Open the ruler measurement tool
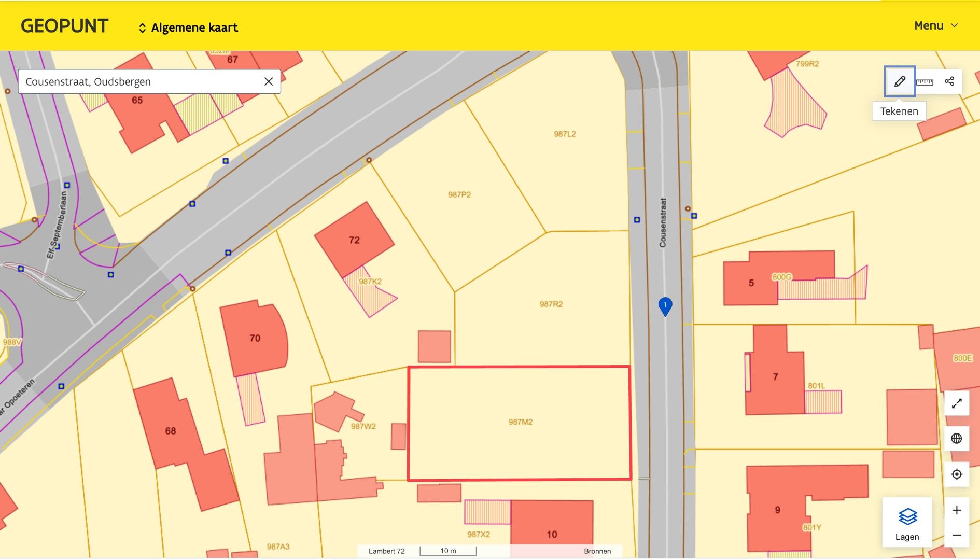 [925, 81]
